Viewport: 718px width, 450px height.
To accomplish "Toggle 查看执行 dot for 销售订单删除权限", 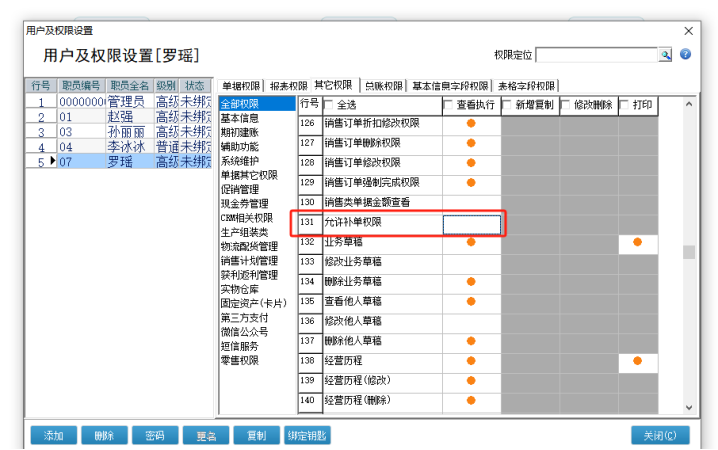I will 471,143.
